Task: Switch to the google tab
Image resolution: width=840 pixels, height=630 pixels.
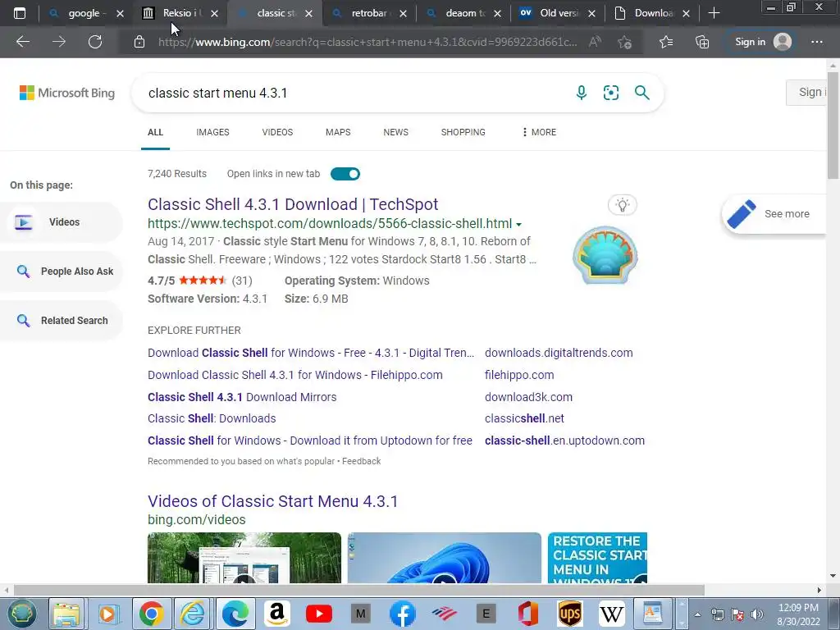Action: pos(84,13)
